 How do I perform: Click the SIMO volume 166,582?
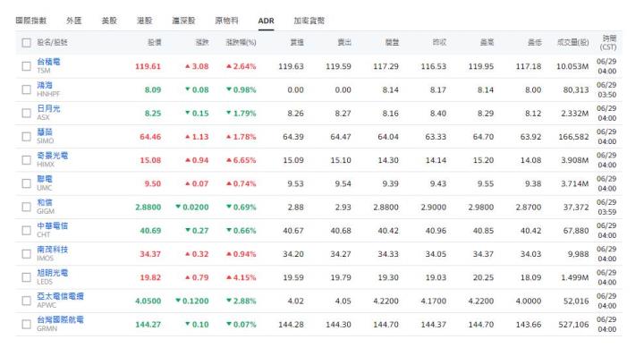tap(573, 136)
